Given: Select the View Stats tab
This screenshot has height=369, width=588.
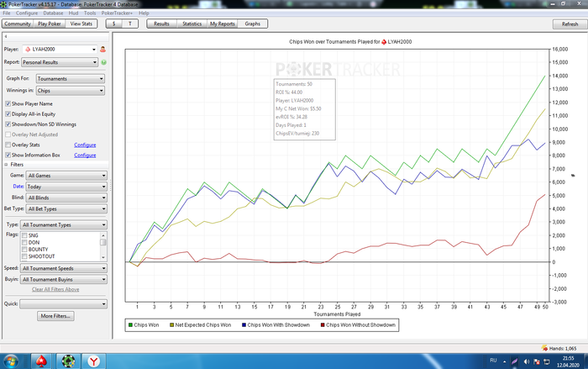Looking at the screenshot, I should 81,24.
